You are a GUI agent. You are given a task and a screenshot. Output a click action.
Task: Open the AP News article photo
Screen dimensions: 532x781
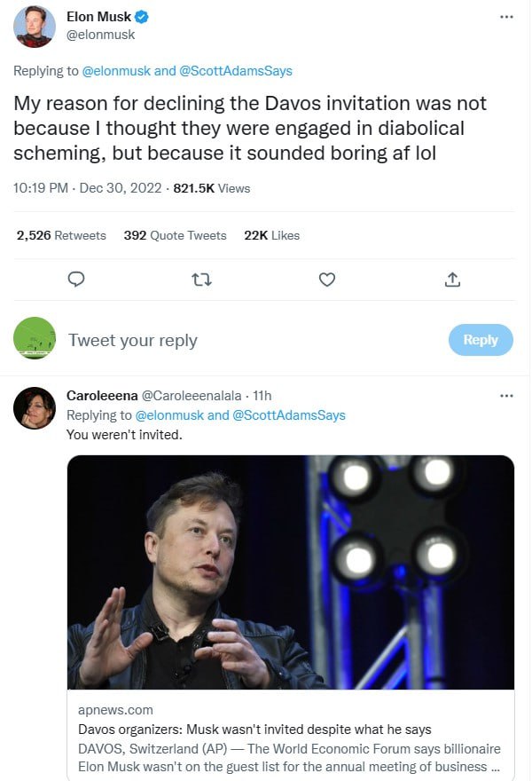point(291,572)
